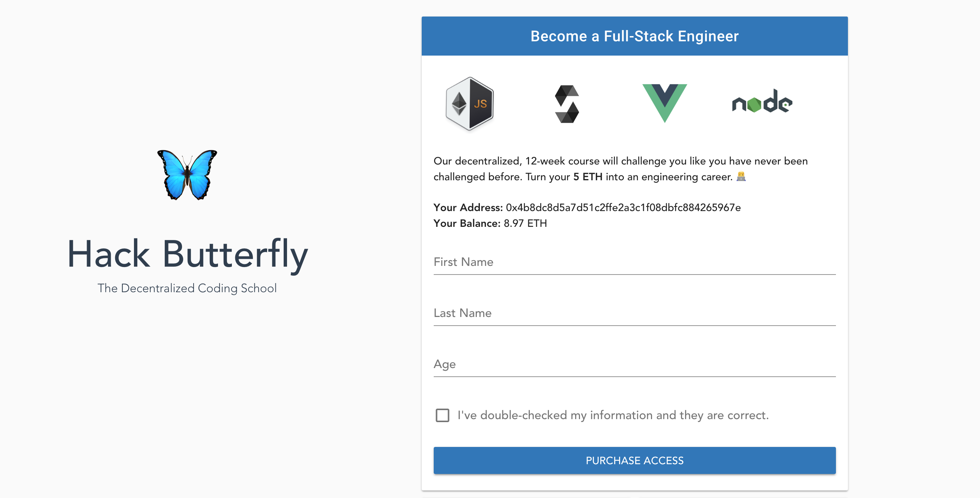Image resolution: width=980 pixels, height=498 pixels.
Task: Click the 'Your Address:' label
Action: point(468,207)
